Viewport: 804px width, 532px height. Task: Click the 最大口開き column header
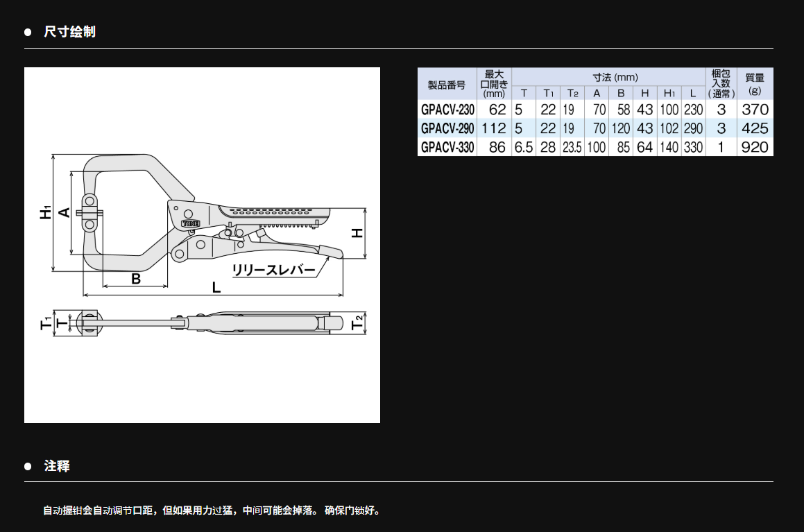click(494, 84)
